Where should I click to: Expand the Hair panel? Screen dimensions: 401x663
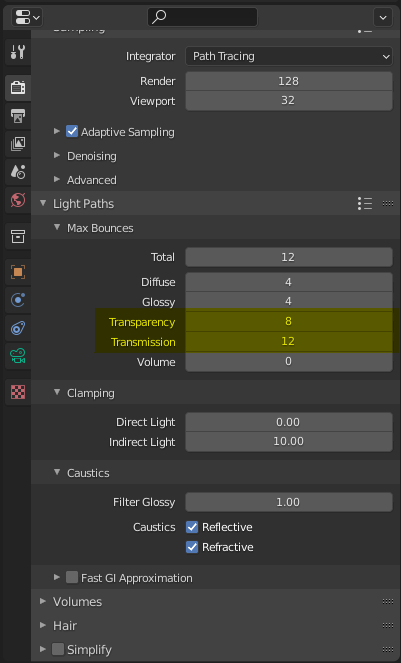coord(43,625)
